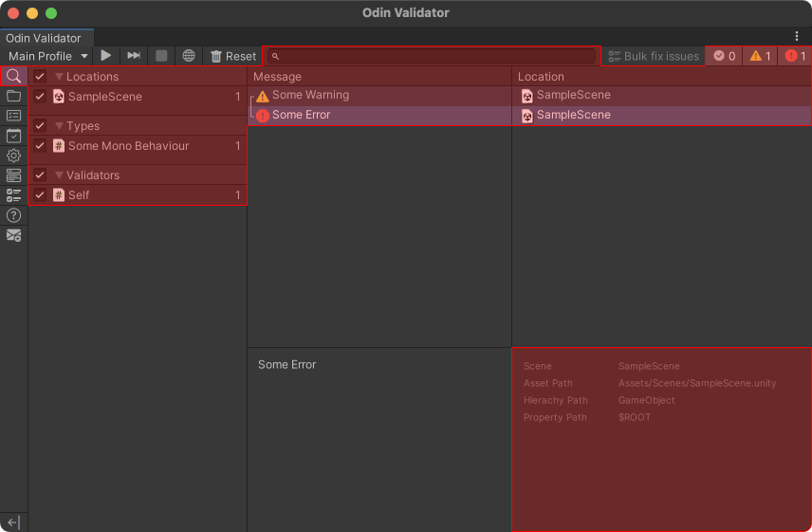Select the Some Error message row
The image size is (812, 532).
pyautogui.click(x=379, y=115)
